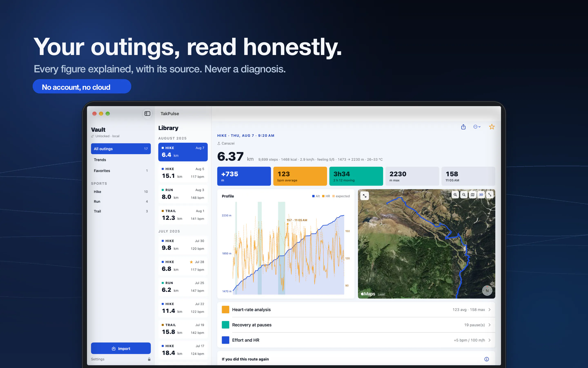This screenshot has height=368, width=588.
Task: Click the Canazei location label
Action: 226,143
